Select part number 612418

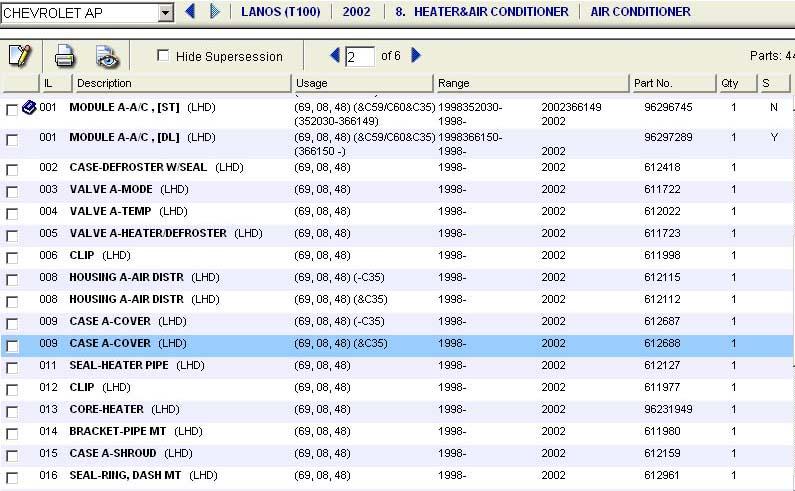[662, 167]
